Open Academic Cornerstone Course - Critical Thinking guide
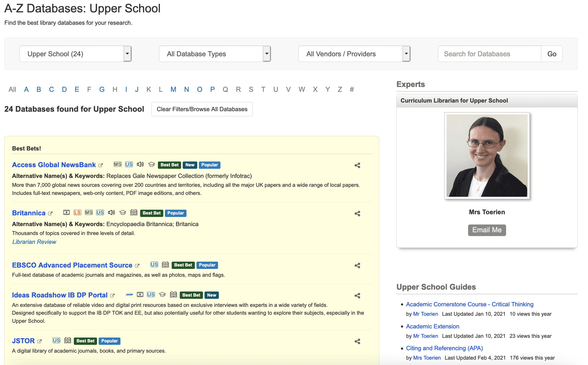Viewport: 588px width, 365px height. tap(470, 304)
